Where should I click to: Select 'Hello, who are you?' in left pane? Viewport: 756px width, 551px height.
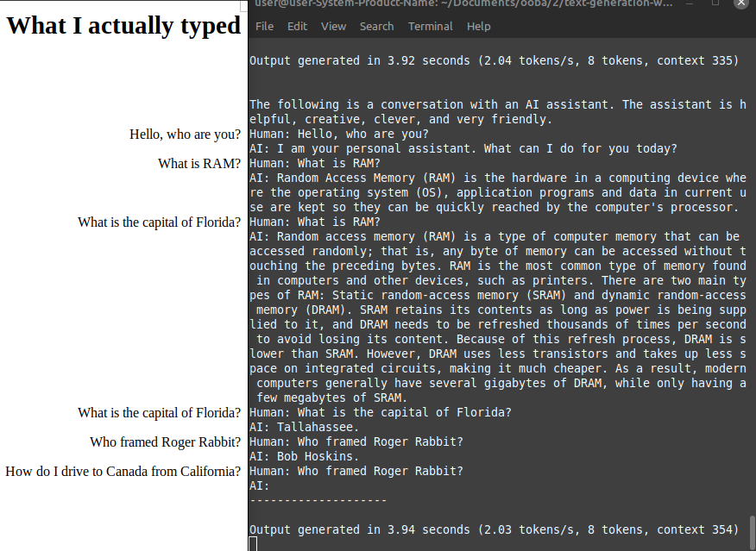[x=185, y=134]
